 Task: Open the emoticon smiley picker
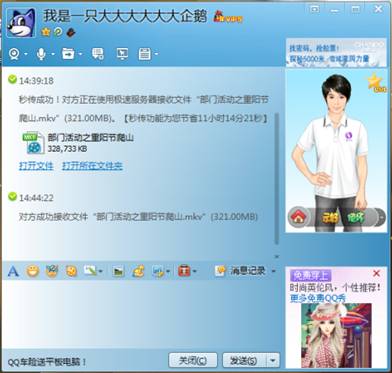[33, 271]
